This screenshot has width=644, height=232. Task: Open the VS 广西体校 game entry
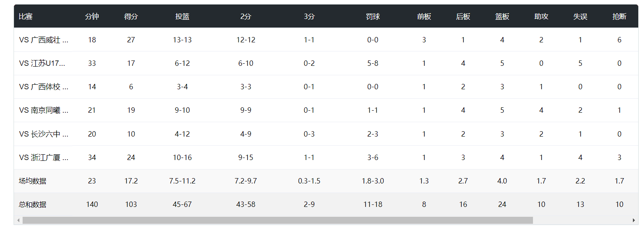(x=44, y=87)
